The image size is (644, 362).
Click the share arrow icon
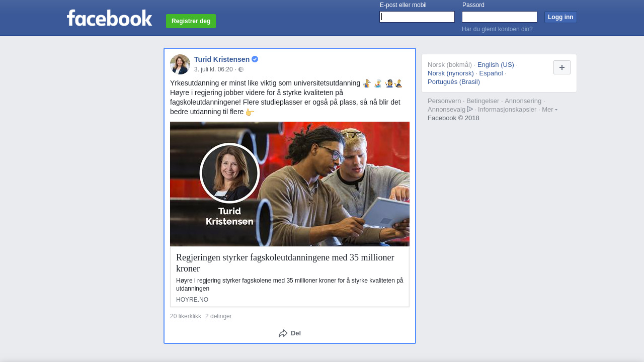coord(283,333)
